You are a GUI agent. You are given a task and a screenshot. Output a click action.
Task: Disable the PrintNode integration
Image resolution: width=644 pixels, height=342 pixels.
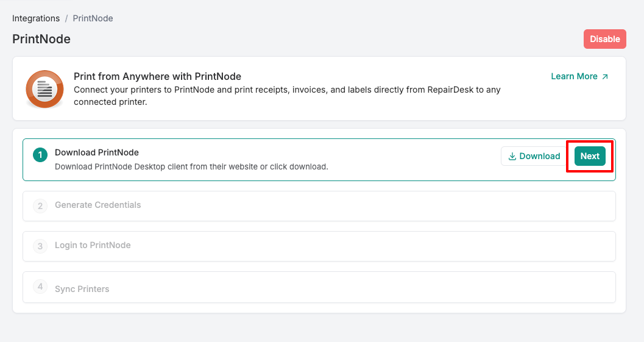point(604,39)
